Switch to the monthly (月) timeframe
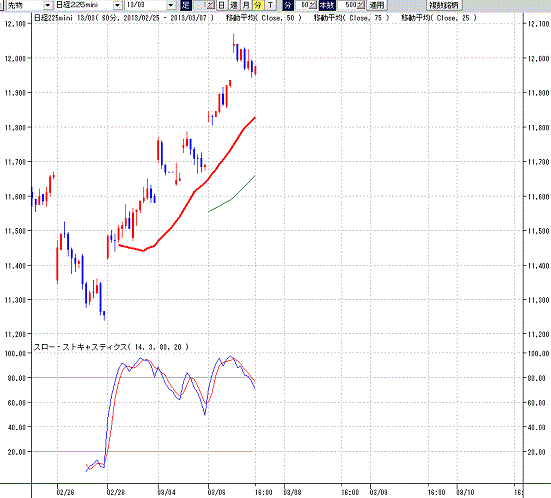This screenshot has width=551, height=498. [246, 5]
